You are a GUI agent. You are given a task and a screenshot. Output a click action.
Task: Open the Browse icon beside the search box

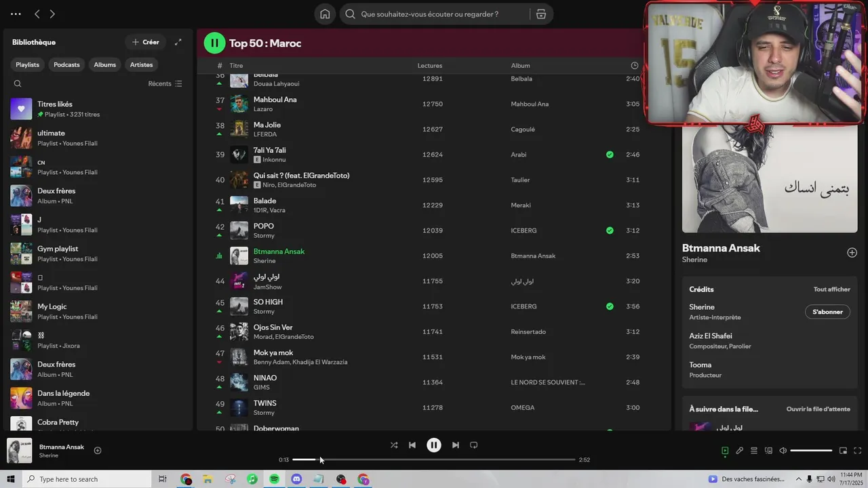click(540, 14)
